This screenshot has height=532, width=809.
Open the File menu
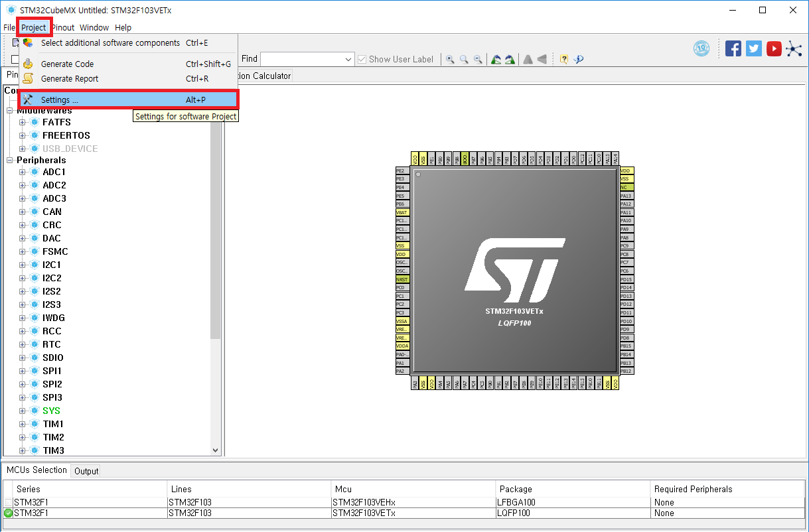[x=9, y=27]
